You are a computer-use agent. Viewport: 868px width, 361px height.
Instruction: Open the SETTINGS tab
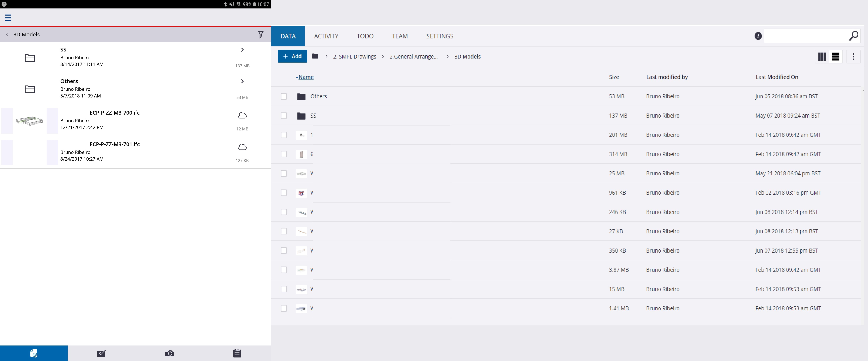coord(439,36)
